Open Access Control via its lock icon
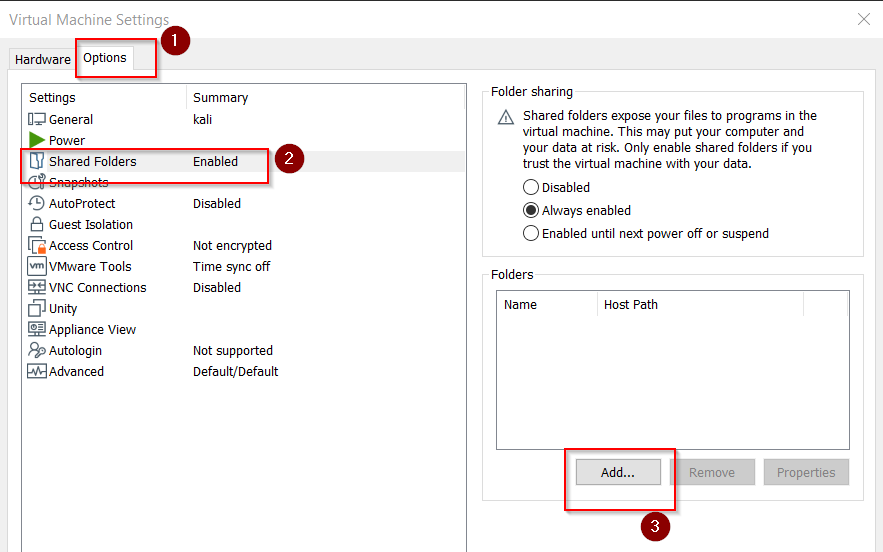Screen dimensions: 883x552 point(37,245)
